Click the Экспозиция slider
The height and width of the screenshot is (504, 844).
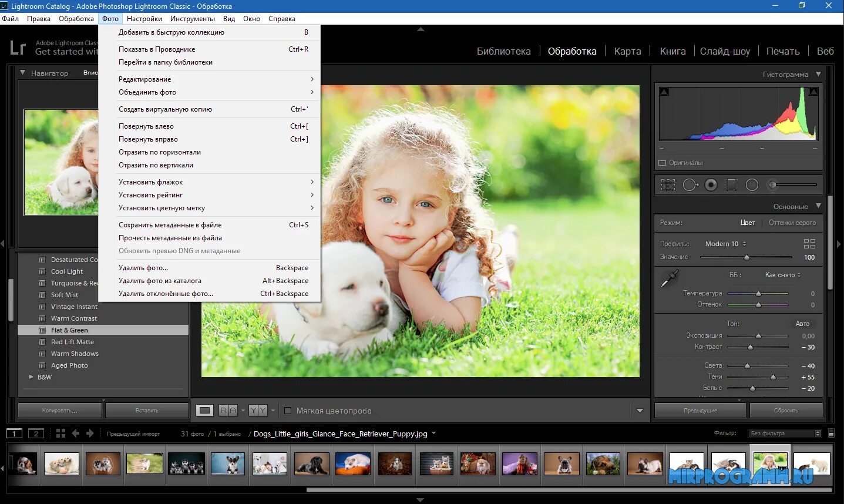tap(758, 336)
